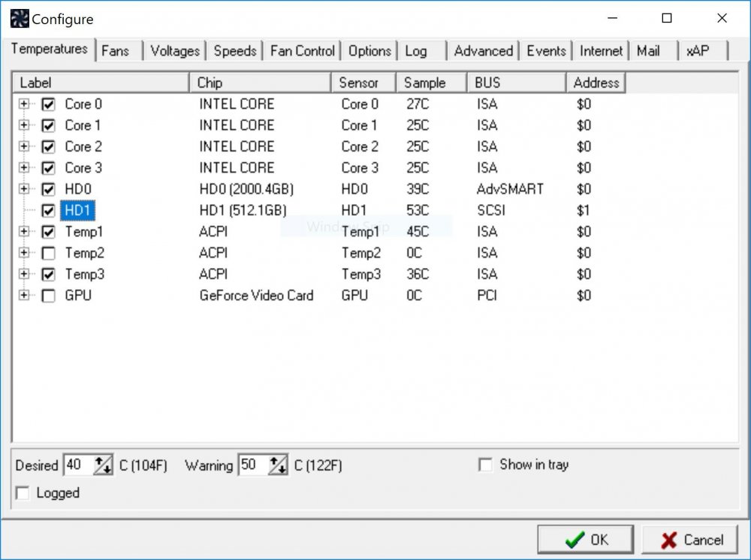The image size is (751, 560).
Task: Open the Internet tab
Action: pyautogui.click(x=601, y=51)
